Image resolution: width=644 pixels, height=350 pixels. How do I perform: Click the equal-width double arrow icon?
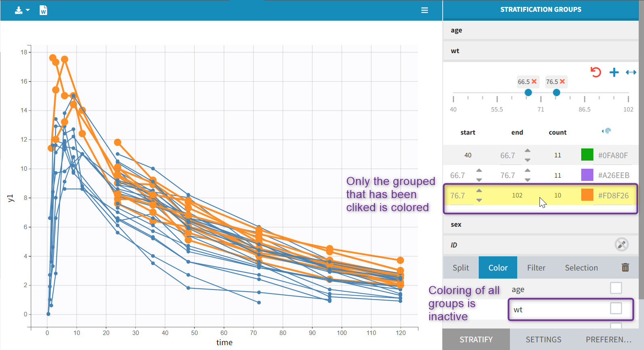point(631,72)
